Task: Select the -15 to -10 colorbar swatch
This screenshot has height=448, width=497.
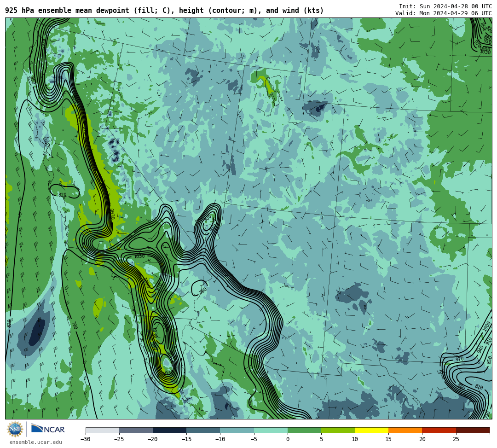Action: tap(203, 430)
